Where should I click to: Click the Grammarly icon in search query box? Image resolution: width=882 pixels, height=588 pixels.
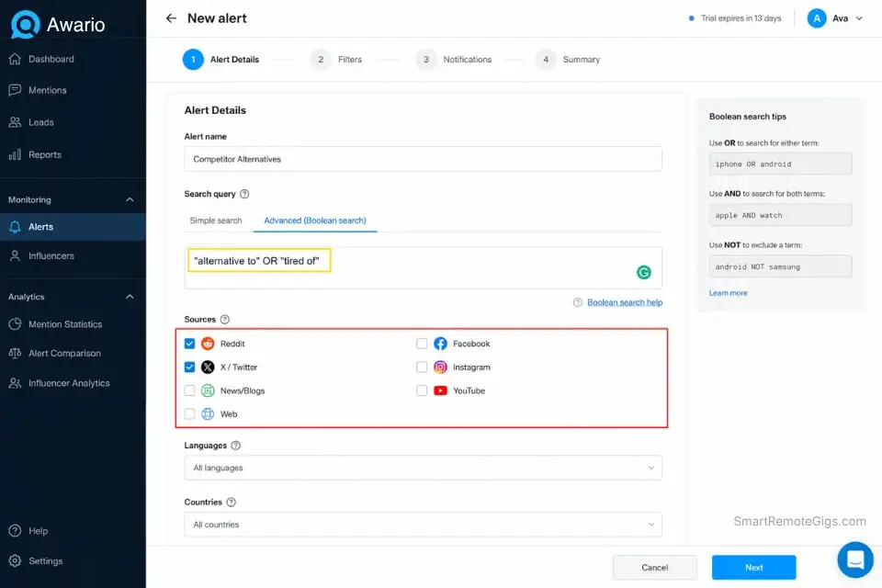[644, 272]
